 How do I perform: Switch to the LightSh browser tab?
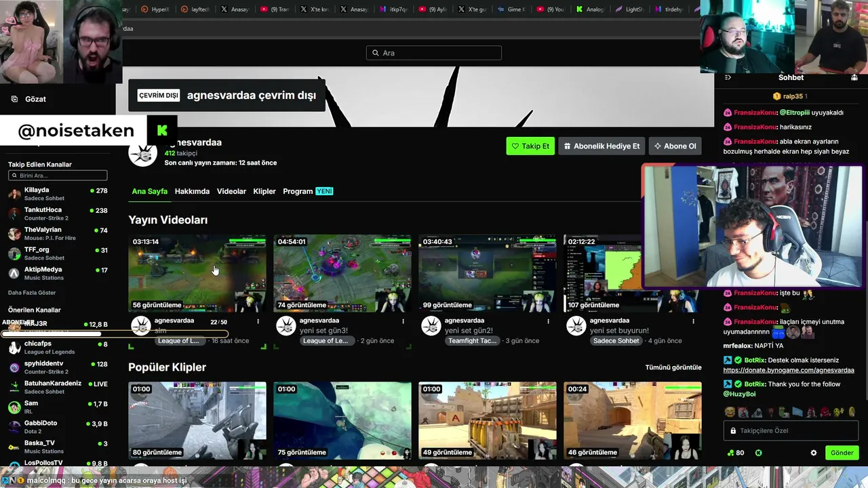coord(631,9)
